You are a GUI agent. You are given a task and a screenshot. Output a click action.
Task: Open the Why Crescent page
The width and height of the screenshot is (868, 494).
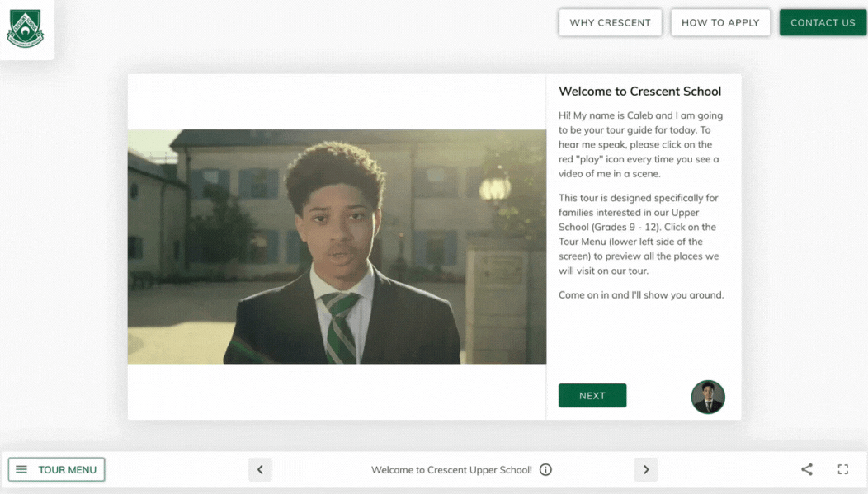pos(610,23)
